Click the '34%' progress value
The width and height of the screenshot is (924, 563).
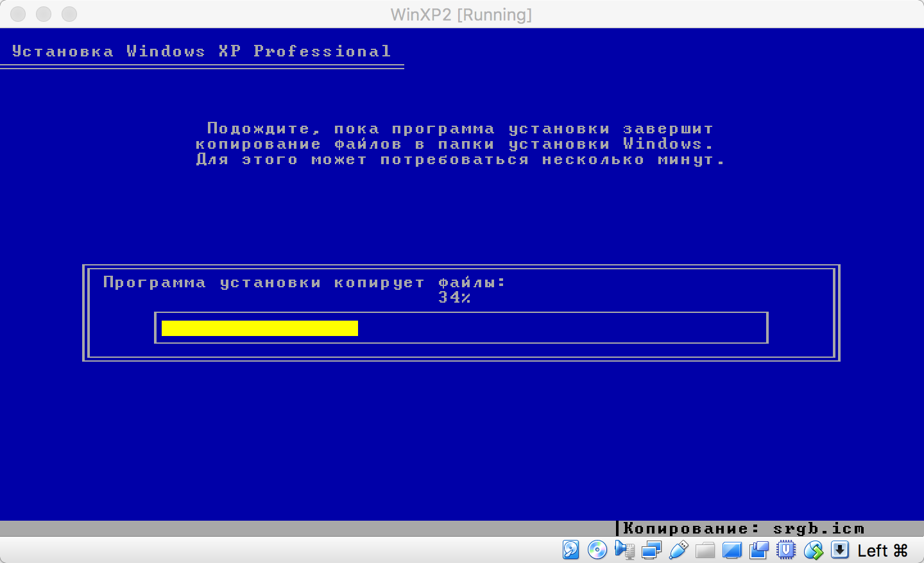454,298
